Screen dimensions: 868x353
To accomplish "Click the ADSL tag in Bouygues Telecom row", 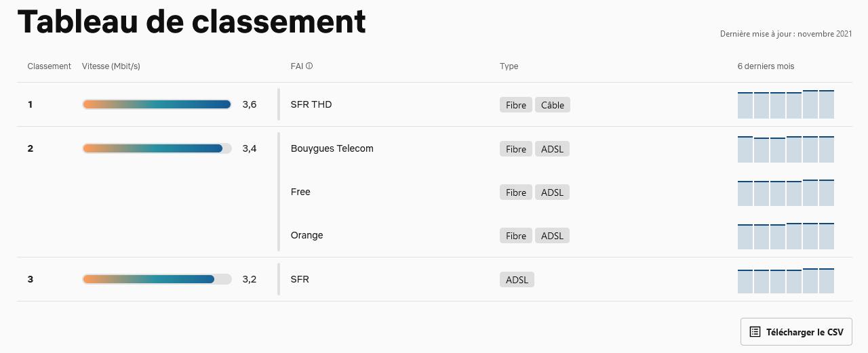I will 552,149.
